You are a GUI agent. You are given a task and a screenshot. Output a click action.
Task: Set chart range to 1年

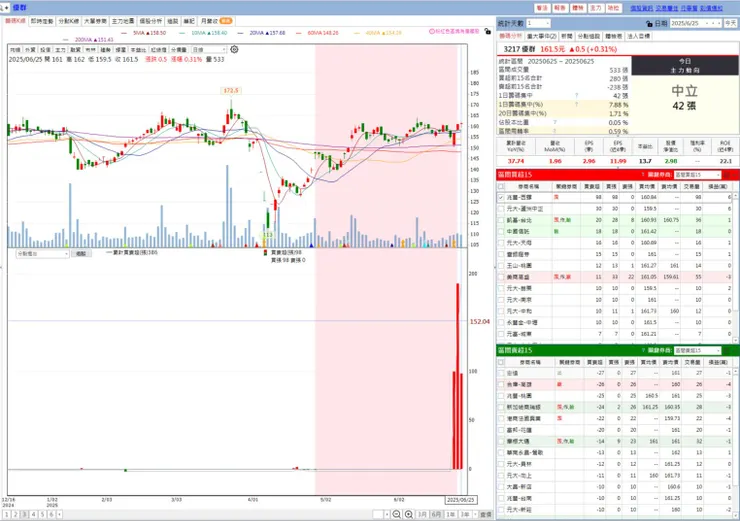[x=451, y=514]
